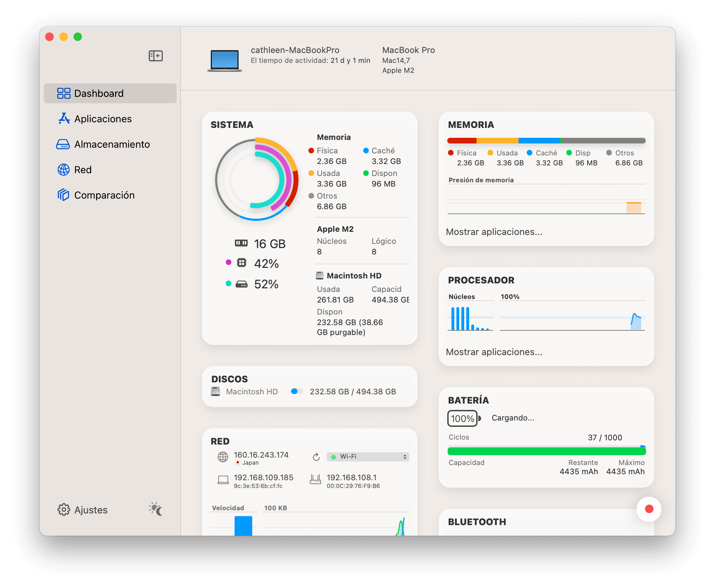715x588 pixels.
Task: Click the battery 100% indicator icon
Action: click(x=464, y=418)
